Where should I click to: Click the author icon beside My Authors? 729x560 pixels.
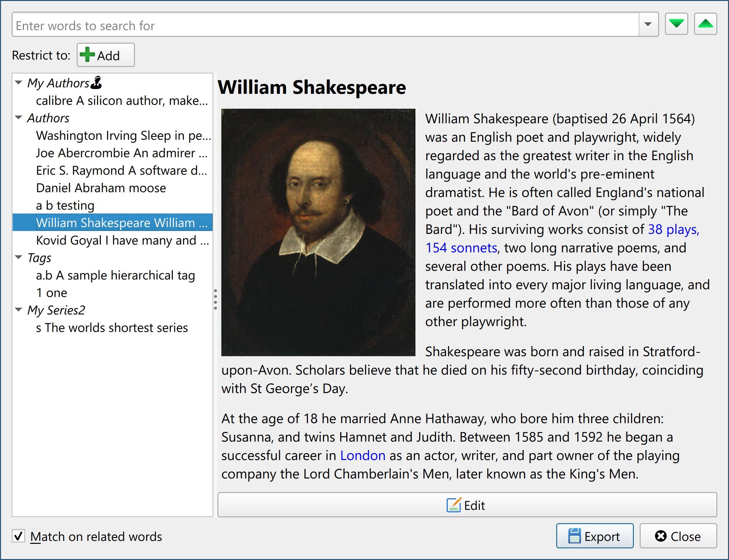(x=96, y=83)
